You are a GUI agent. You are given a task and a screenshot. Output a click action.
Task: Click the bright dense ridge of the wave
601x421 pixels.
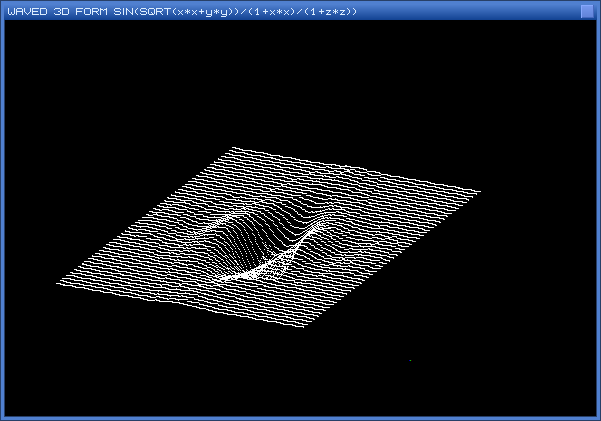coord(250,270)
